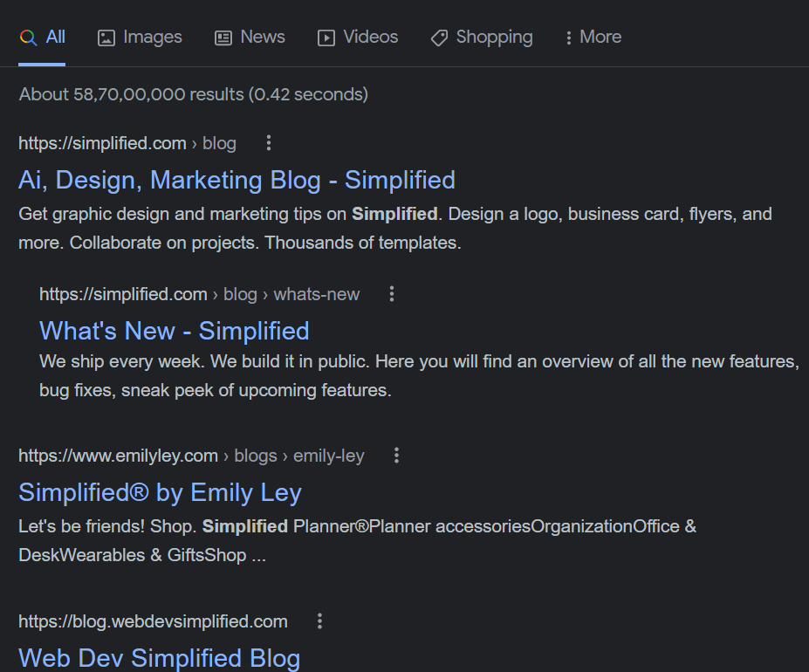Switch to the Shopping tab
809x672 pixels.
[482, 38]
